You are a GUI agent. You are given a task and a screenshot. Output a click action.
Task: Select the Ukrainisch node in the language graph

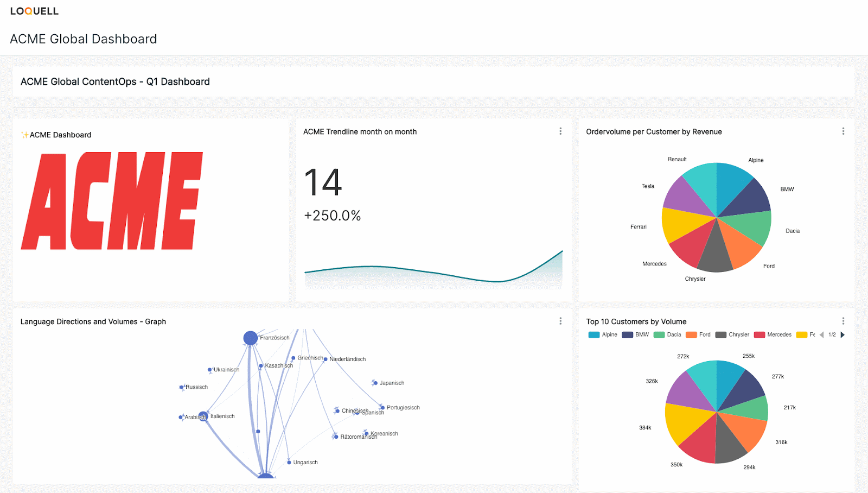pos(210,370)
